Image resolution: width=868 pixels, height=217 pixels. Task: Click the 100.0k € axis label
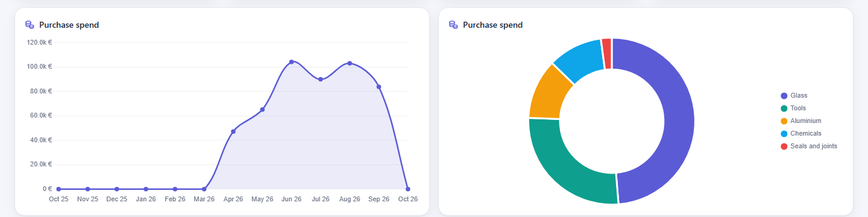(39, 66)
